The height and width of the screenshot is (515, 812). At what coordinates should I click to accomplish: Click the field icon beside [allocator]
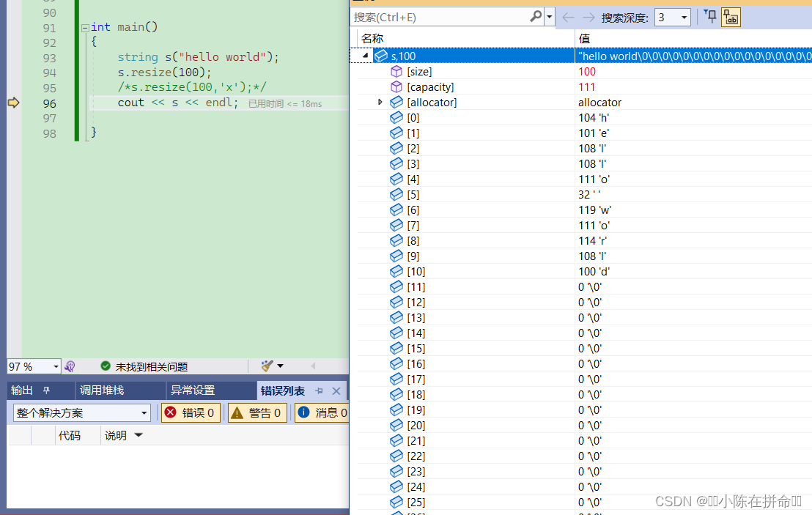396,102
